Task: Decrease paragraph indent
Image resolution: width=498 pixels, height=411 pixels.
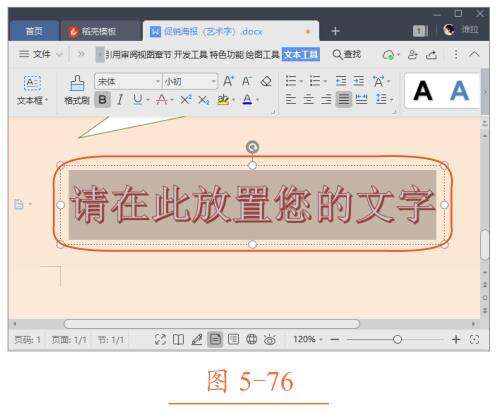Action: [341, 81]
